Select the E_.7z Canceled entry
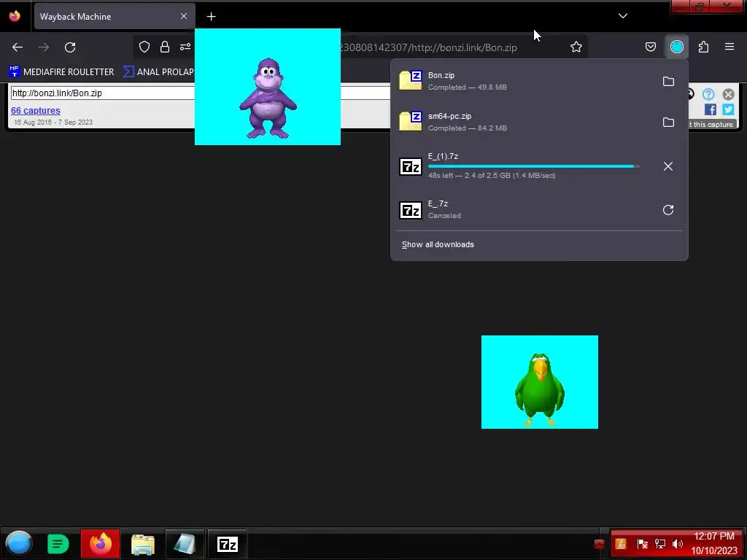The image size is (747, 560). tap(524, 209)
